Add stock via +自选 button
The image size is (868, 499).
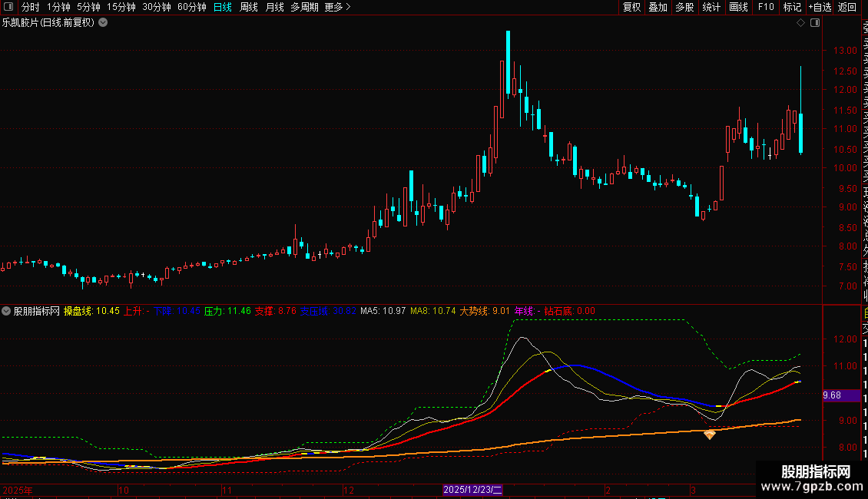[820, 7]
